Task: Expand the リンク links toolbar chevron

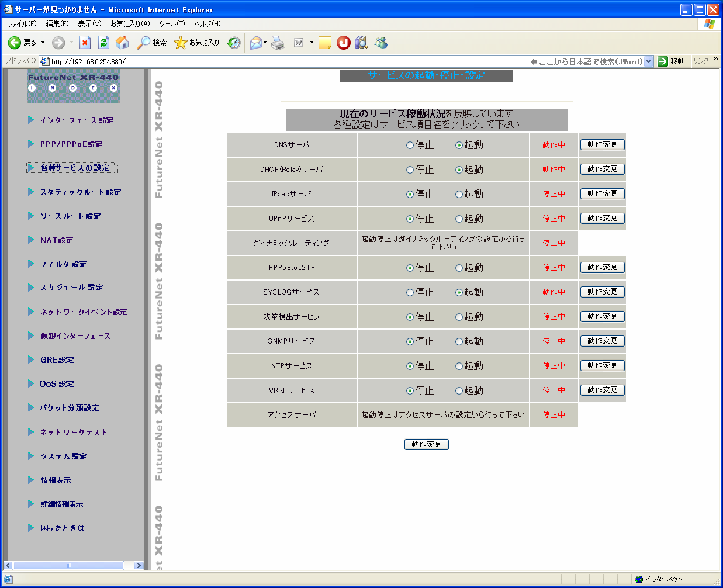Action: 716,60
